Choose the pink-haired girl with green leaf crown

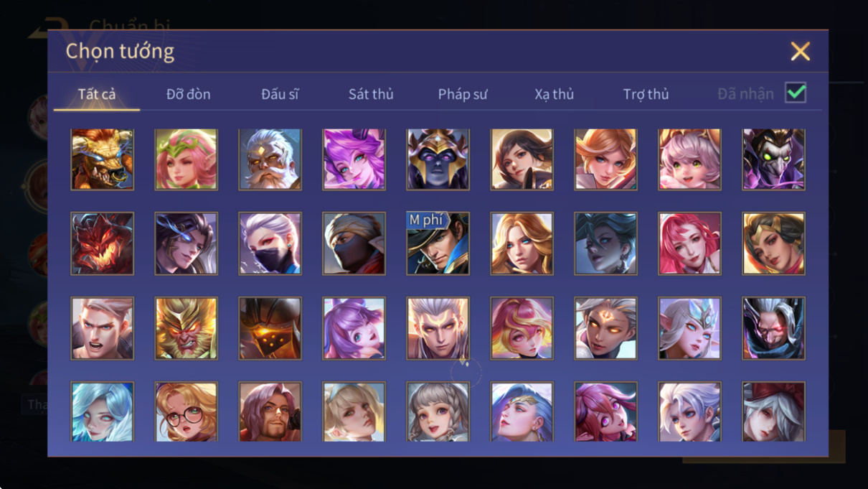(x=186, y=159)
